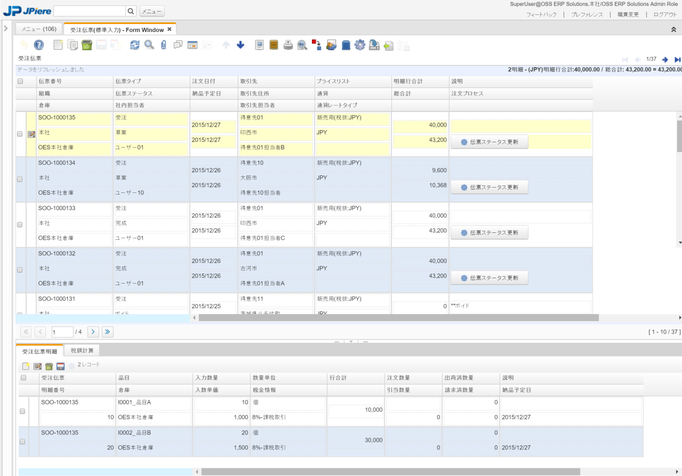Image resolution: width=682 pixels, height=476 pixels.
Task: Run process via the gear icon
Action: click(360, 45)
